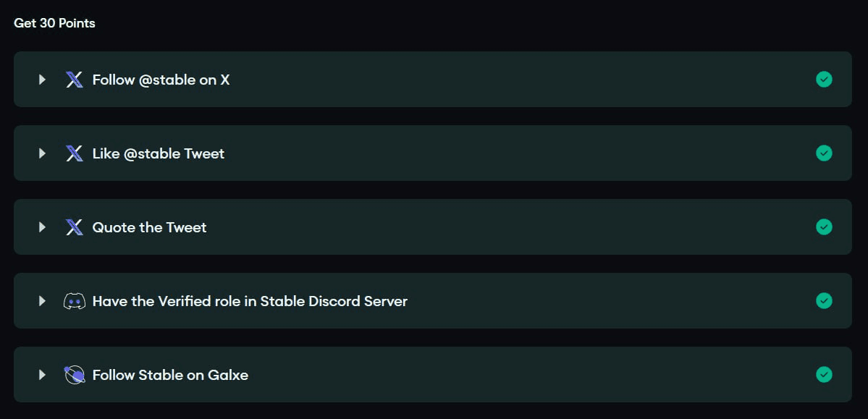This screenshot has width=868, height=419.
Task: Click green checkmark on Discord Verified role task
Action: pos(825,300)
